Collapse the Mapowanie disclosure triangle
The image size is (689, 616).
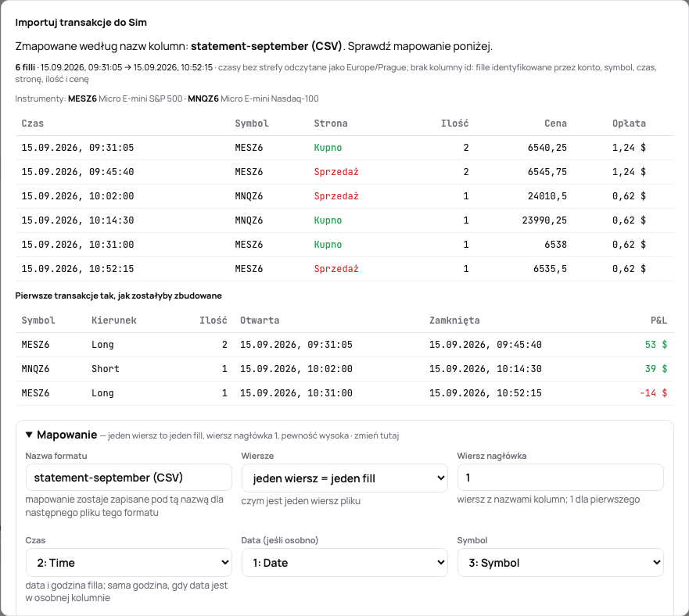coord(29,435)
